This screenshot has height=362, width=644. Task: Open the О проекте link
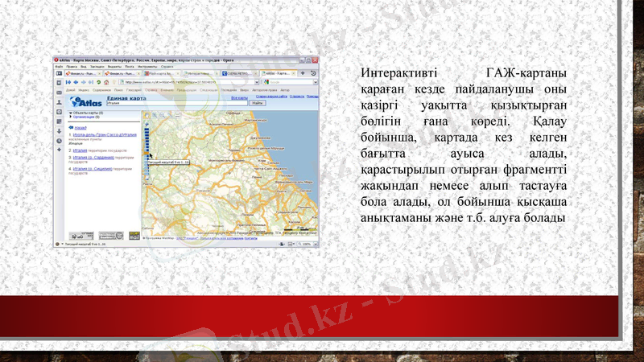tap(297, 97)
